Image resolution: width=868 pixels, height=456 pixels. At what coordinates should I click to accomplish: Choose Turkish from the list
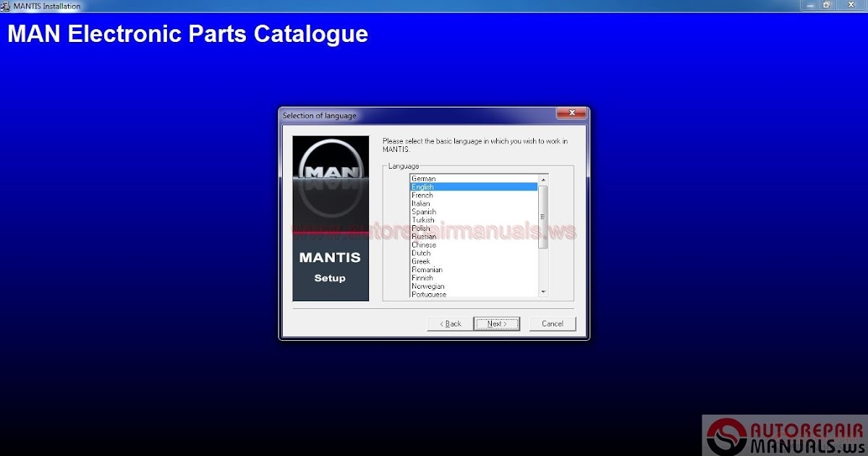(x=474, y=220)
